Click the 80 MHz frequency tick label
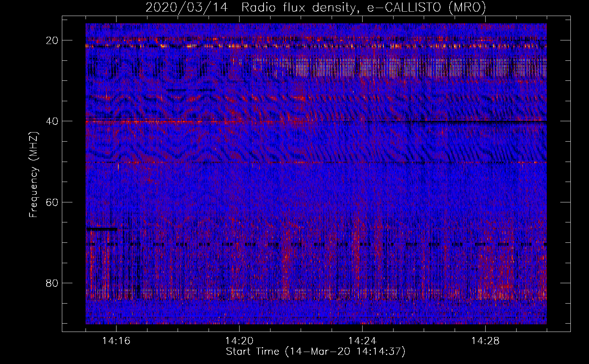This screenshot has width=589, height=364. pyautogui.click(x=52, y=283)
